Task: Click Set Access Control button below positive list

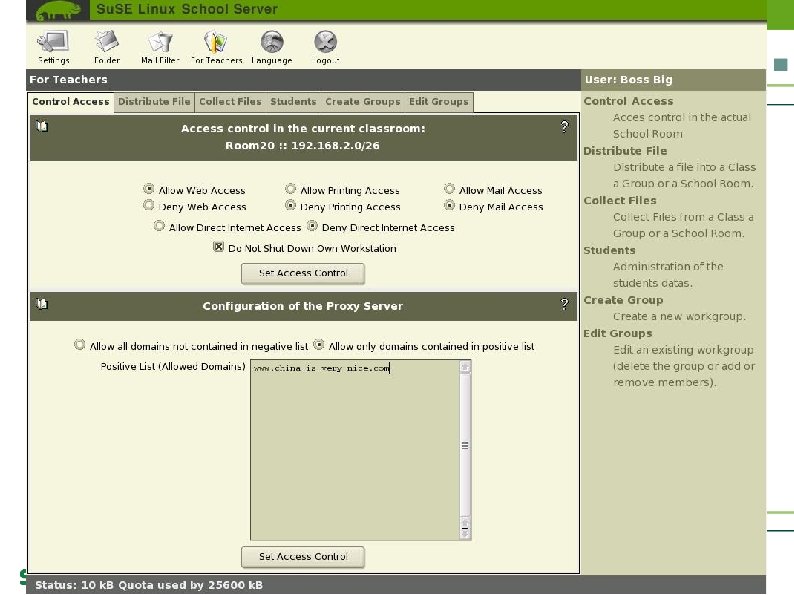Action: coord(303,557)
